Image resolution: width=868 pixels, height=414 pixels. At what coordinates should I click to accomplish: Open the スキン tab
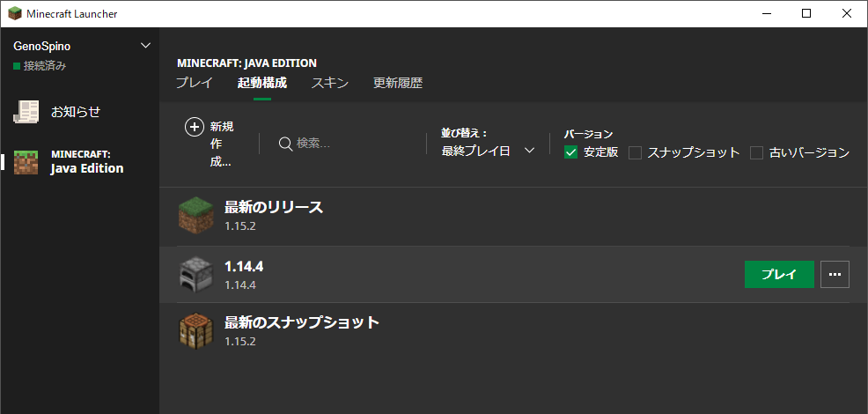(330, 83)
